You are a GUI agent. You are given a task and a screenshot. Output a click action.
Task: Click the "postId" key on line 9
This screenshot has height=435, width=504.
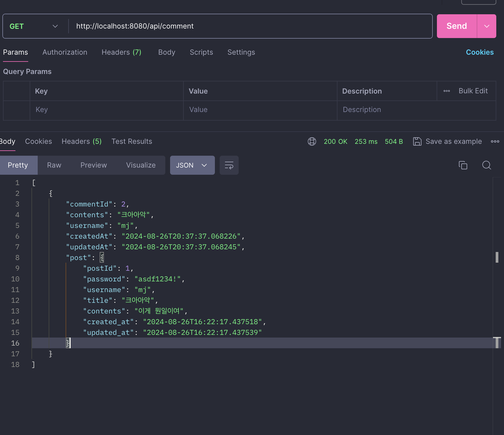100,269
